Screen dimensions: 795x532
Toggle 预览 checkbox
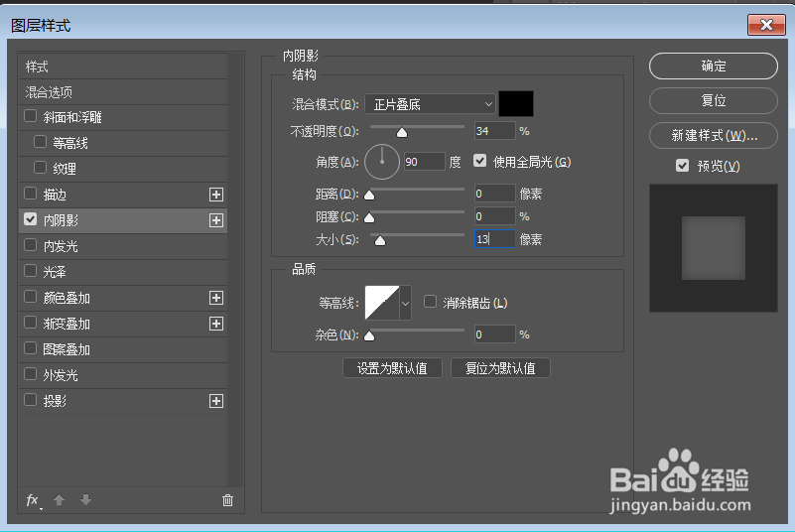tap(683, 166)
